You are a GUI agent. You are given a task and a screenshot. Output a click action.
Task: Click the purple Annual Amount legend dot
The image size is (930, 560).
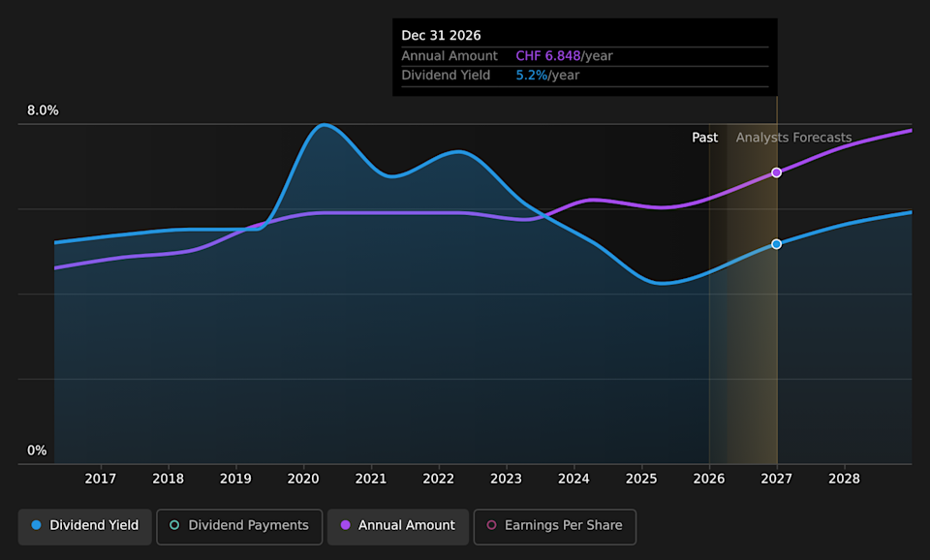[345, 525]
